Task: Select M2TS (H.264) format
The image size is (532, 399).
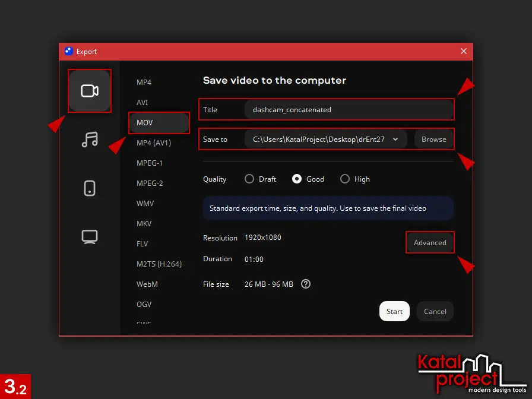Action: pyautogui.click(x=159, y=264)
